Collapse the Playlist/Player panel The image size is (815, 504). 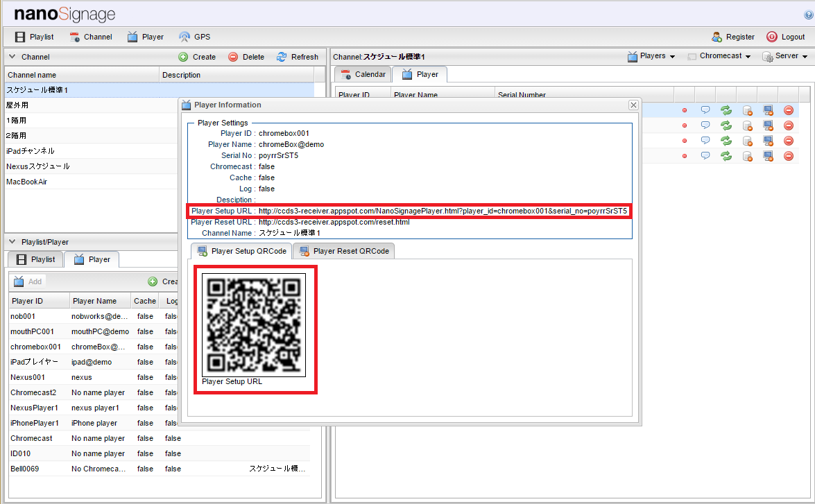(x=12, y=242)
